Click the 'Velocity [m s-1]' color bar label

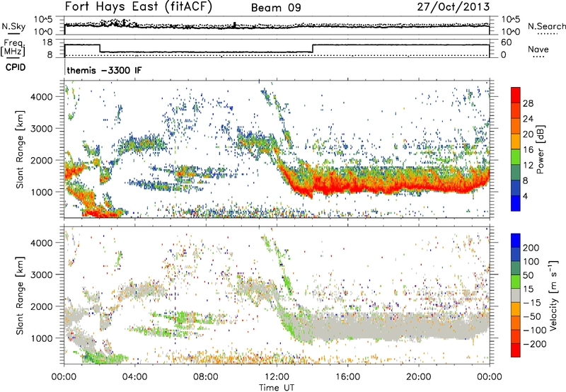tap(553, 295)
